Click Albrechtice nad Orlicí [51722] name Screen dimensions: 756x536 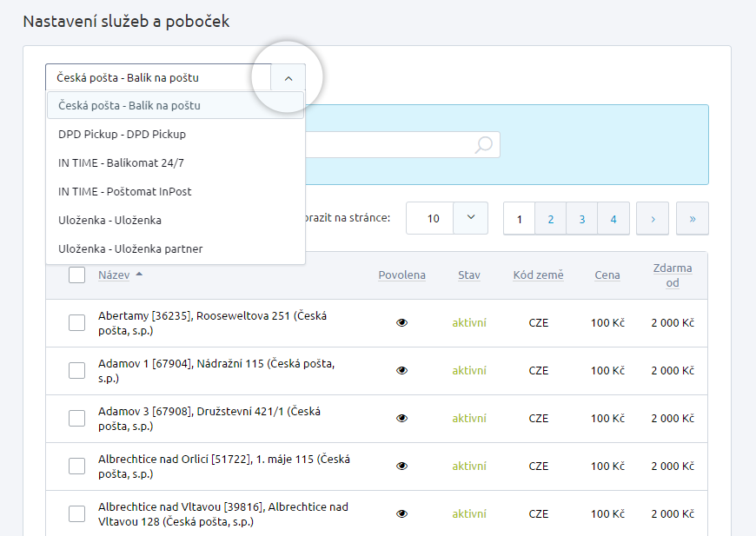point(224,467)
